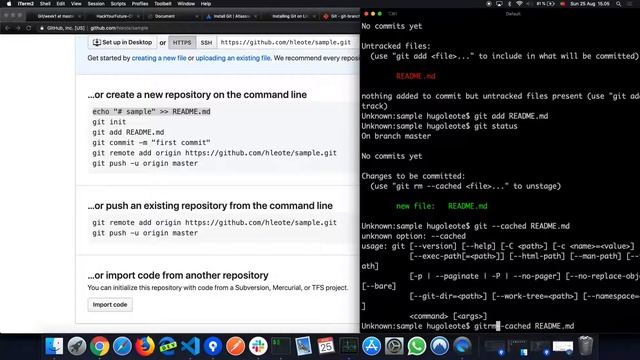This screenshot has width=640, height=360.
Task: Open Finder from the dock
Action: click(x=54, y=346)
